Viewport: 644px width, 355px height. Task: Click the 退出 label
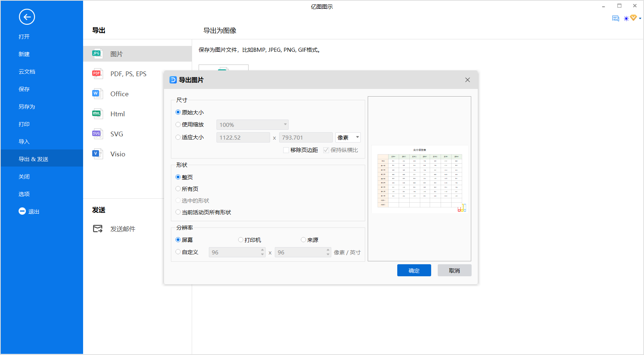pyautogui.click(x=34, y=211)
